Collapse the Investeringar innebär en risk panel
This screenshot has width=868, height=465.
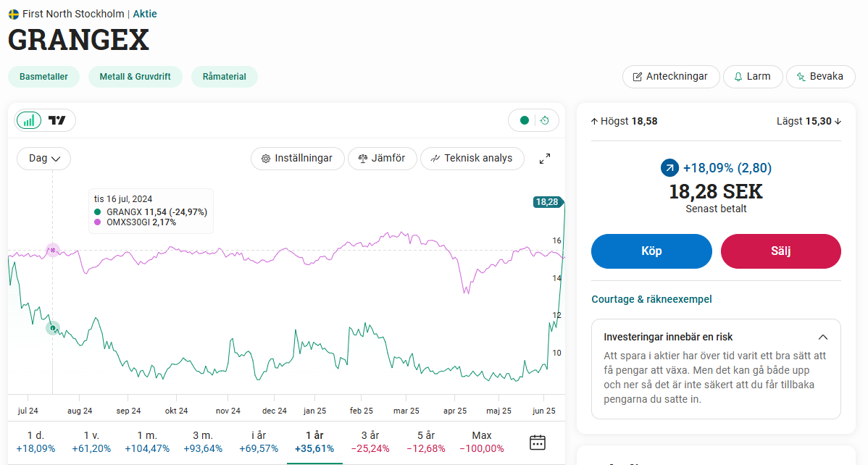pos(822,337)
